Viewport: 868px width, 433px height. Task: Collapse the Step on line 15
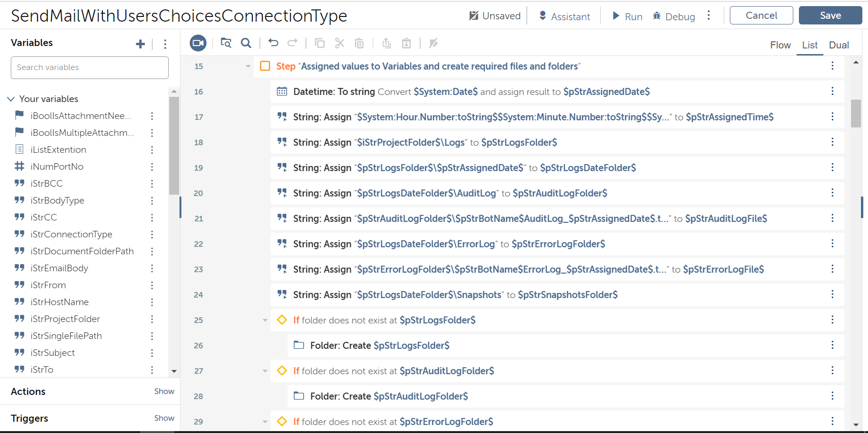(x=248, y=66)
